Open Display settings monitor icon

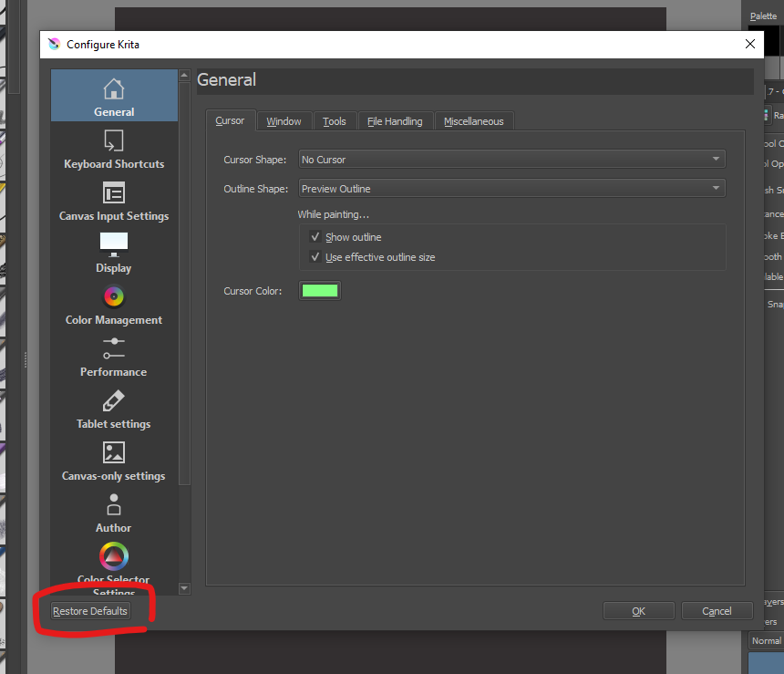click(x=114, y=244)
